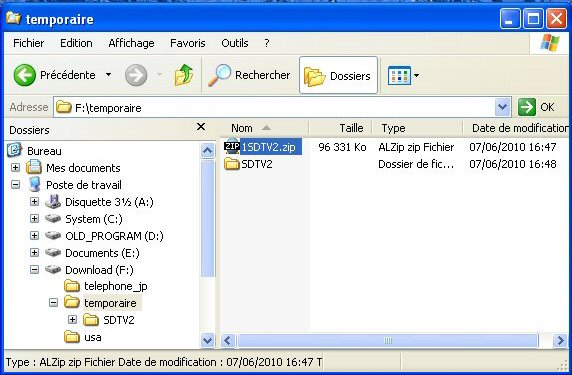
Task: Open the view mode (Affichage) icon
Action: tap(399, 76)
